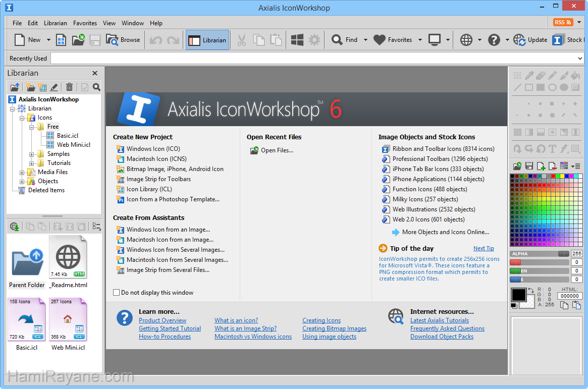Click the HTML color code field
588x389 pixels.
(x=570, y=296)
